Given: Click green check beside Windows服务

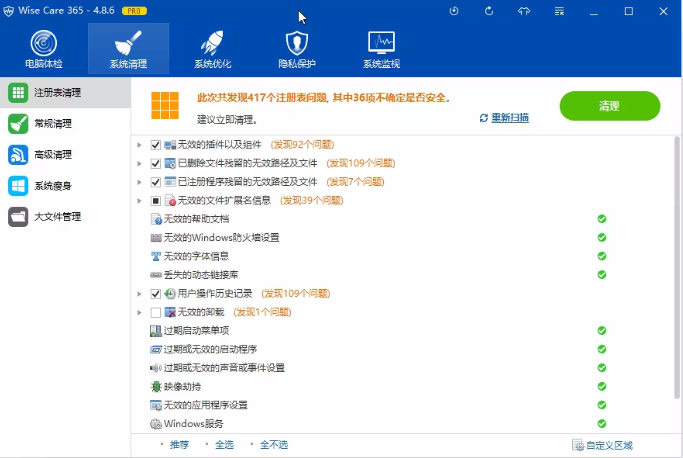Looking at the screenshot, I should click(602, 424).
